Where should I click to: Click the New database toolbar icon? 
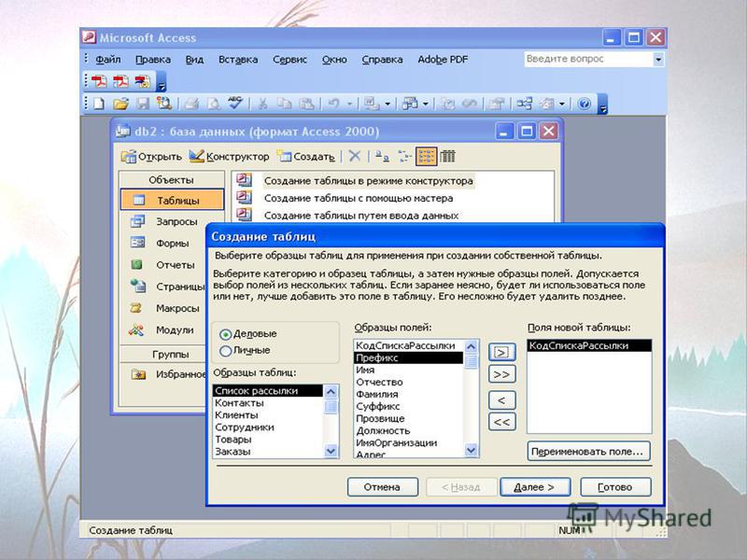click(x=99, y=104)
